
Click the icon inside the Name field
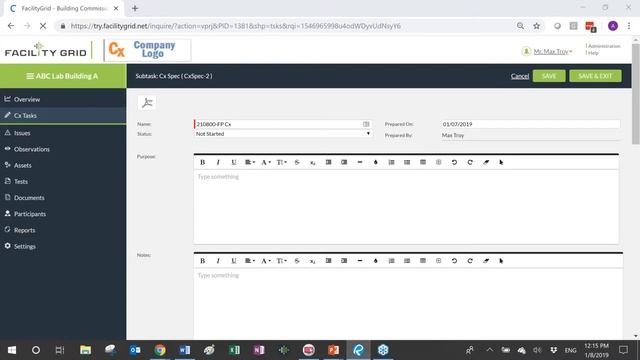[366, 124]
